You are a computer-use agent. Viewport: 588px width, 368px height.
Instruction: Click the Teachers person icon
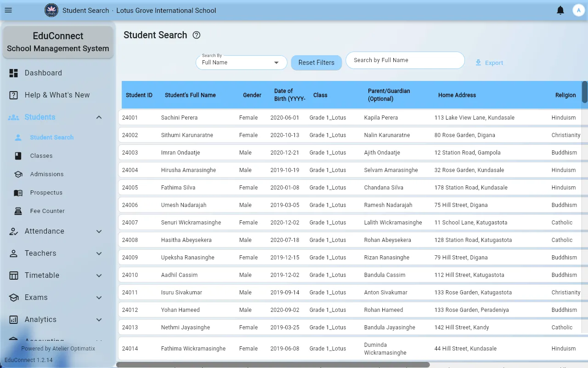pyautogui.click(x=14, y=253)
